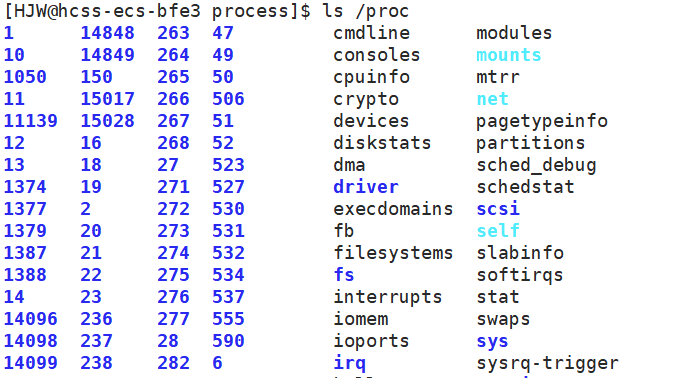The image size is (685, 378).
Task: Click the directory entry '1379'
Action: click(25, 231)
